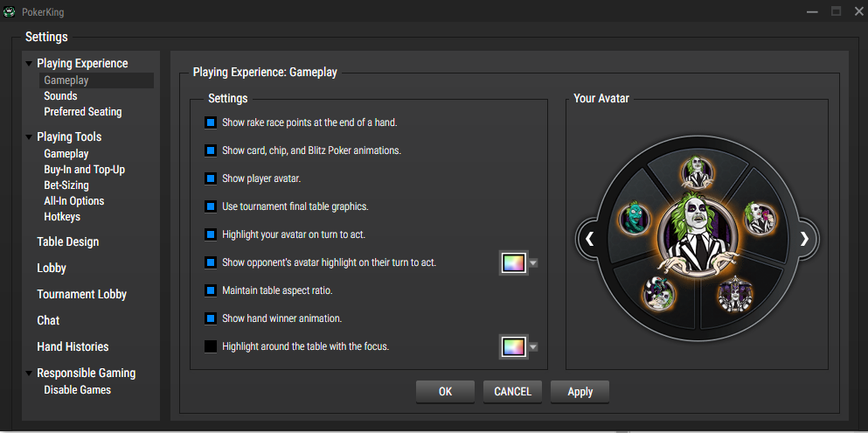This screenshot has width=868, height=433.
Task: Select Gameplay under Playing Experience
Action: pos(96,80)
